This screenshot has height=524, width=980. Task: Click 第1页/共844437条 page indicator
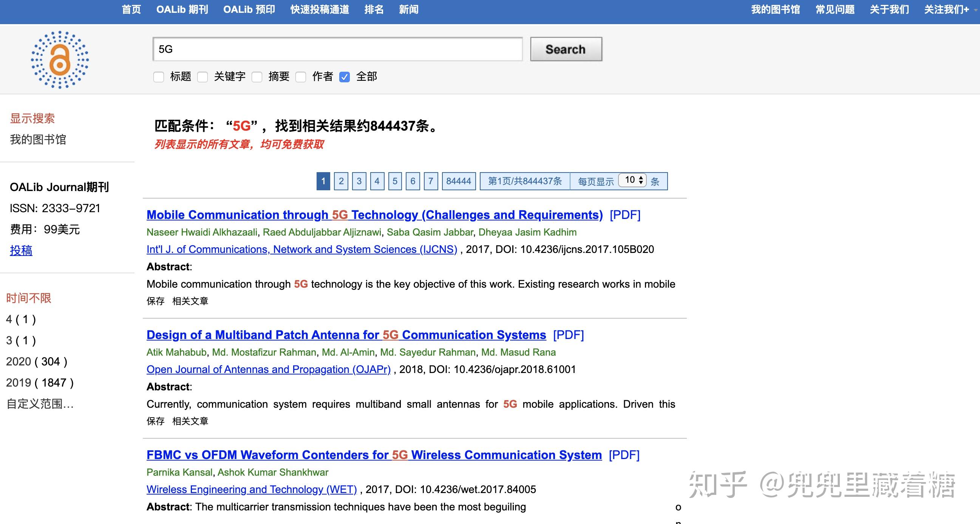(525, 181)
